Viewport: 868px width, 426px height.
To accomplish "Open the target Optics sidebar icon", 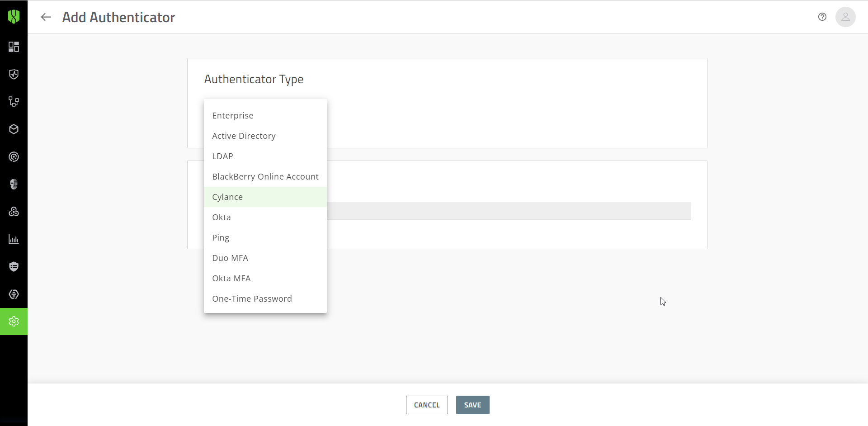I will [x=14, y=157].
